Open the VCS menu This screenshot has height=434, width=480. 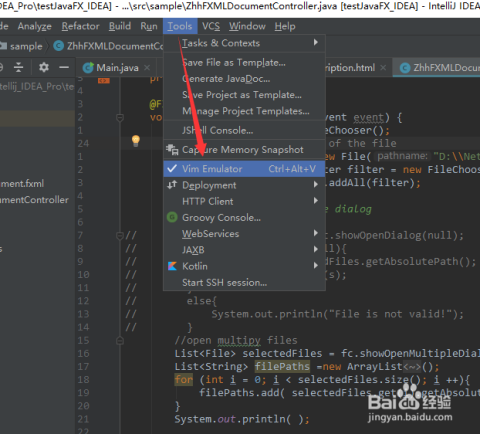pyautogui.click(x=211, y=26)
